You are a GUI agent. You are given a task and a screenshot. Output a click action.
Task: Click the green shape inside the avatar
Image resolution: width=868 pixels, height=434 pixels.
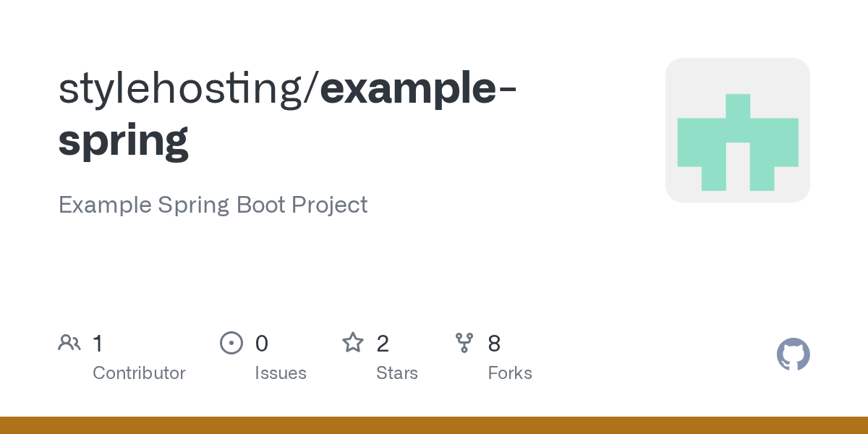(738, 142)
